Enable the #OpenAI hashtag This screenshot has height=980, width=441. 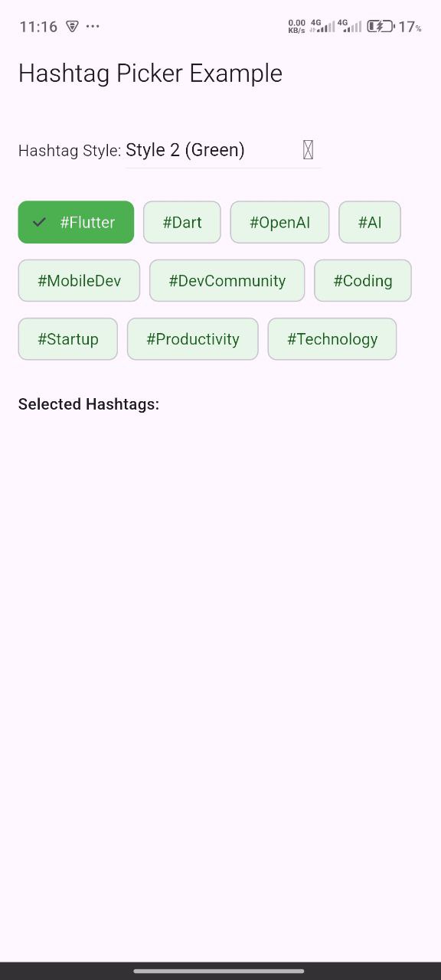279,222
